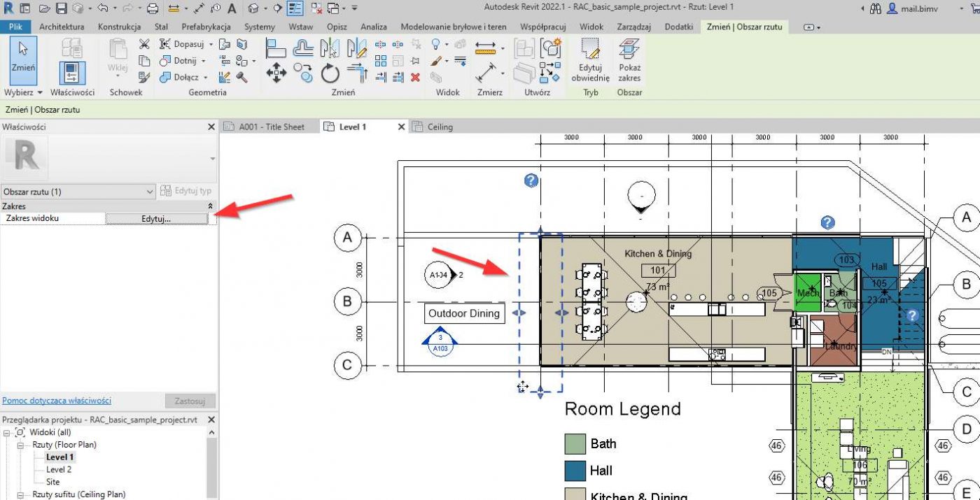Select the Move tool in Zmień panel
Image resolution: width=980 pixels, height=500 pixels.
276,73
